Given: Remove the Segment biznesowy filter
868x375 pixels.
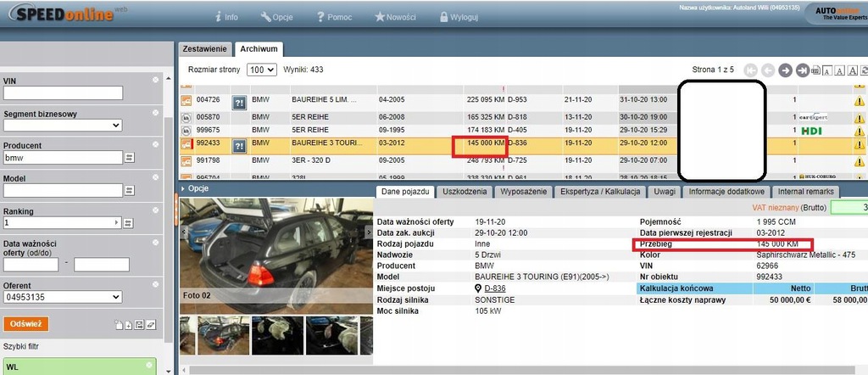Looking at the screenshot, I should point(155,113).
